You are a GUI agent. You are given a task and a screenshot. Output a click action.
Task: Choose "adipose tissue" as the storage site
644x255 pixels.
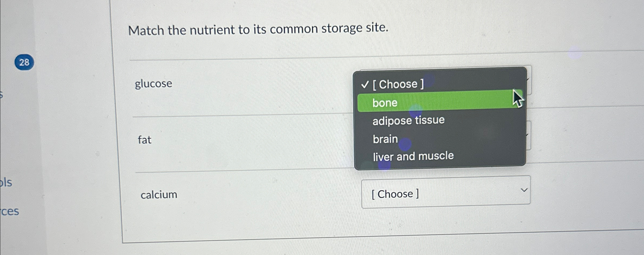pyautogui.click(x=408, y=120)
